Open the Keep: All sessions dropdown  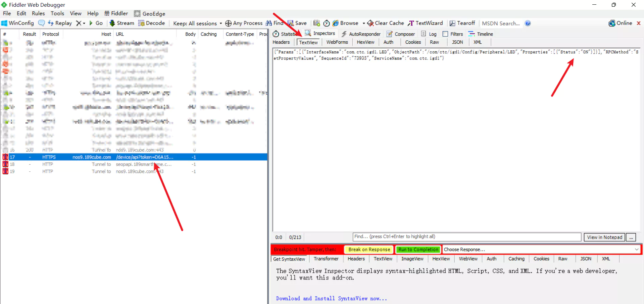click(197, 24)
